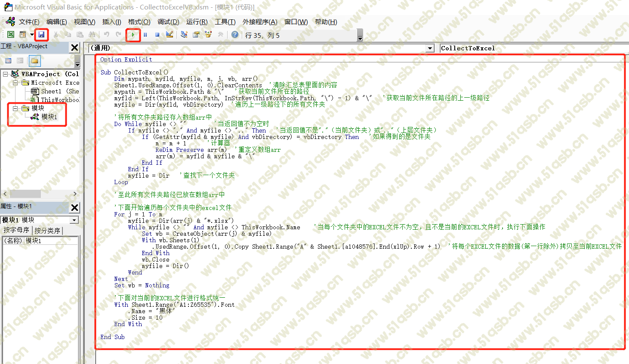Open the 格式(O) menu
Screen dimensions: 629x364
tap(139, 22)
